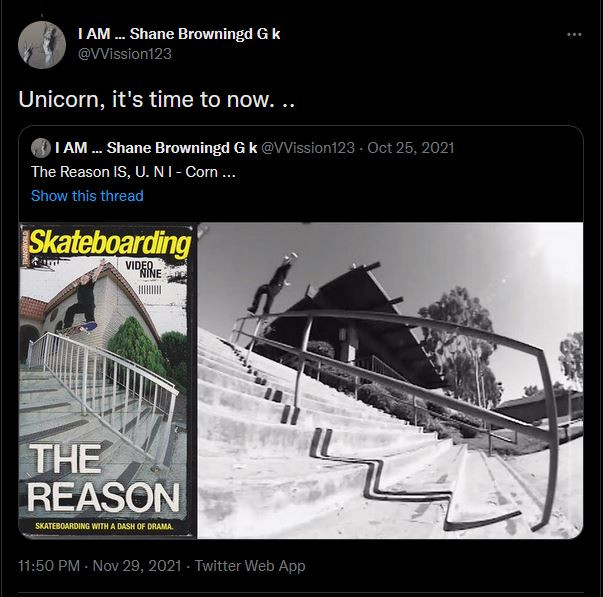Click the skateboarder atop the rail in the photo

coord(275,283)
